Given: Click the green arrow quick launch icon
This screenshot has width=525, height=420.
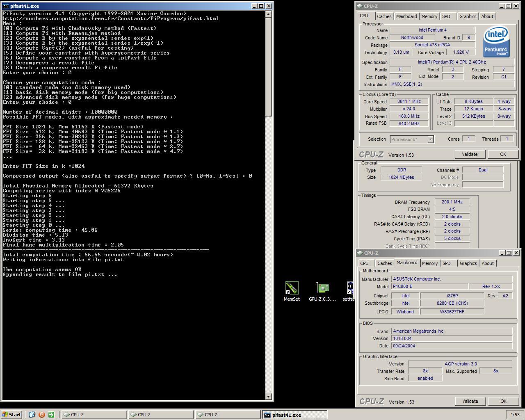Looking at the screenshot, I should 51,415.
